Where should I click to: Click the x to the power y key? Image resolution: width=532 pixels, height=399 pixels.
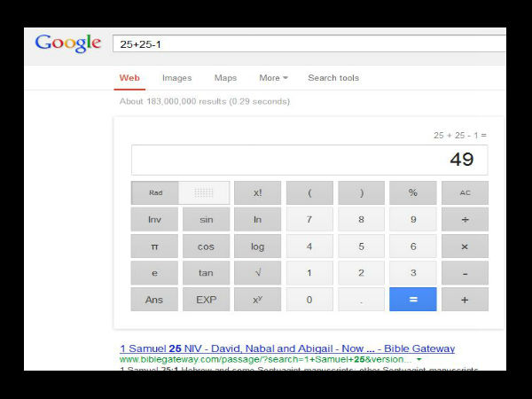[x=257, y=300]
